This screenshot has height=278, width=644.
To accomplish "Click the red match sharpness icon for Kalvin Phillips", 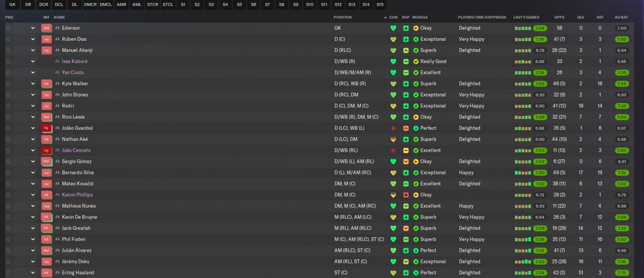I will [x=406, y=195].
